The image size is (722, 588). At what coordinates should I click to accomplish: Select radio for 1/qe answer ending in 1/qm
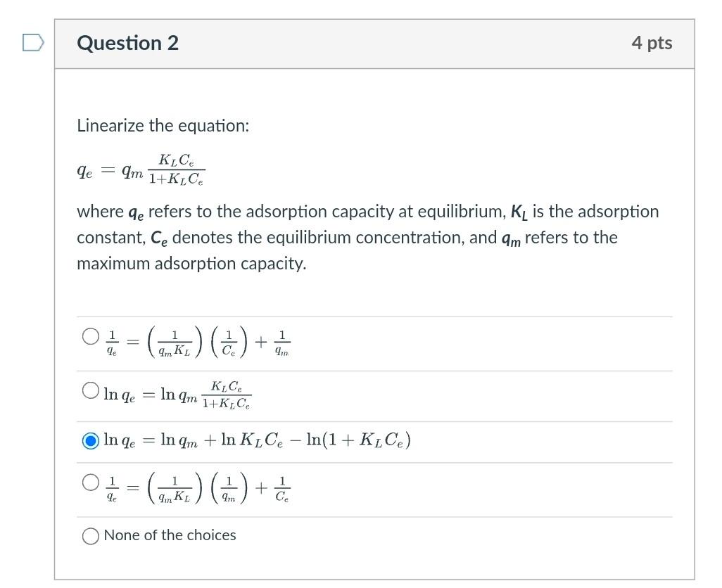(91, 336)
